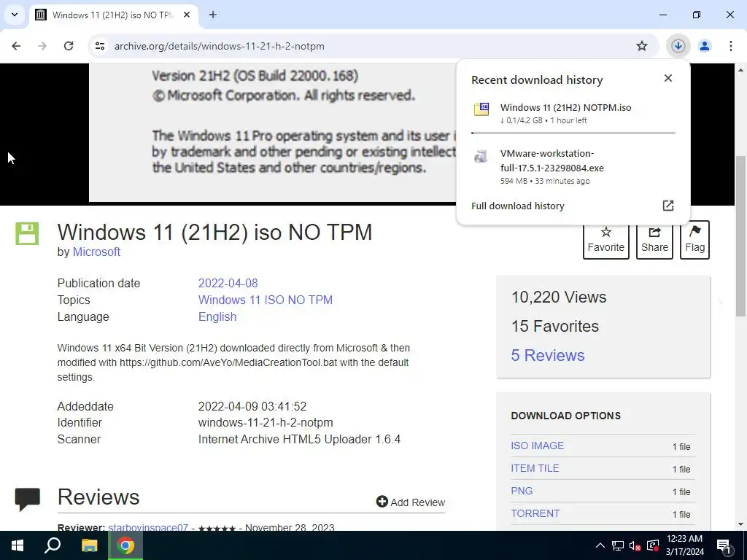The width and height of the screenshot is (747, 560).
Task: Open File Explorer from taskbar
Action: click(89, 545)
